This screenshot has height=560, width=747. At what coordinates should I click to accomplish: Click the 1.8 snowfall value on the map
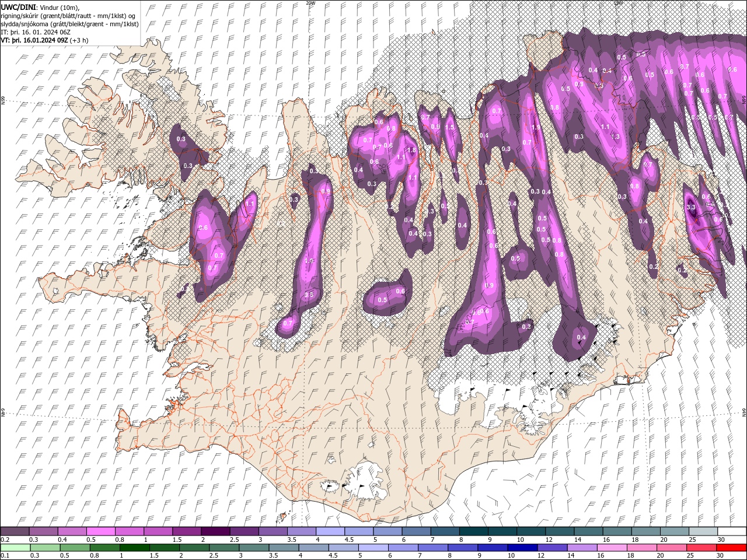411,150
